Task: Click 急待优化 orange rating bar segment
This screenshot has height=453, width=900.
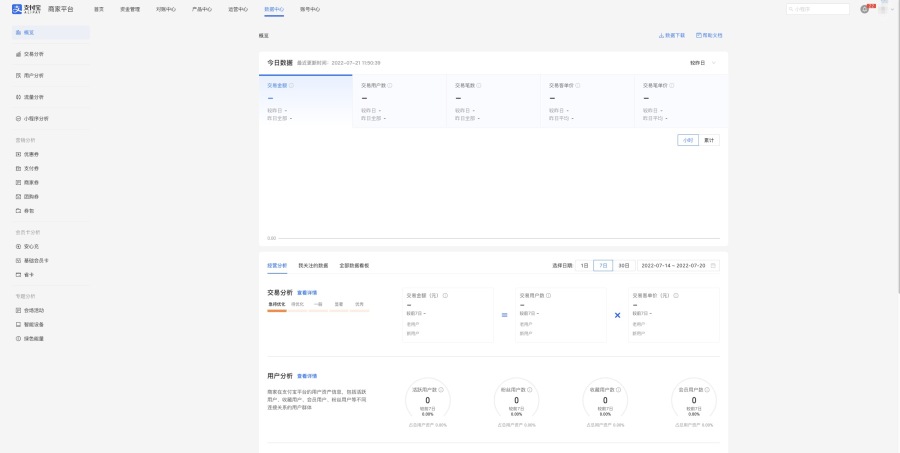Action: 277,311
